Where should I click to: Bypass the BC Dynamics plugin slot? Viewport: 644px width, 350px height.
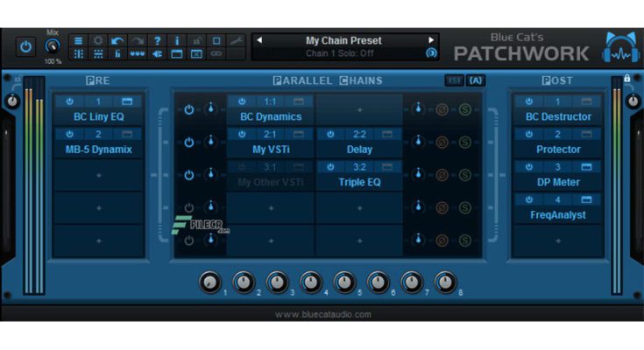pos(241,101)
